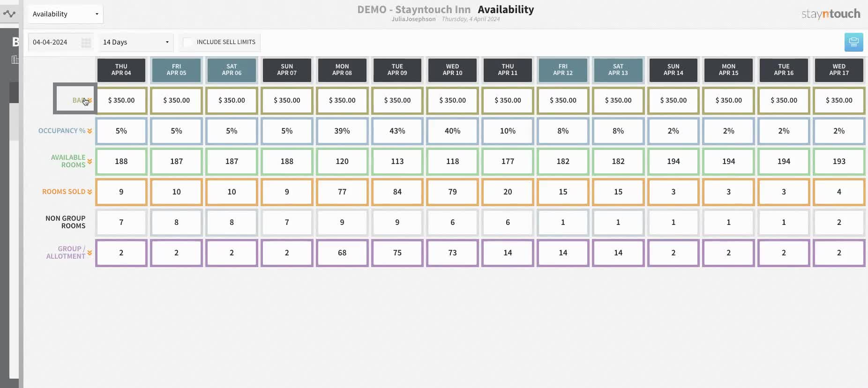
Task: Click the 77 rooms sold cell
Action: pyautogui.click(x=342, y=192)
